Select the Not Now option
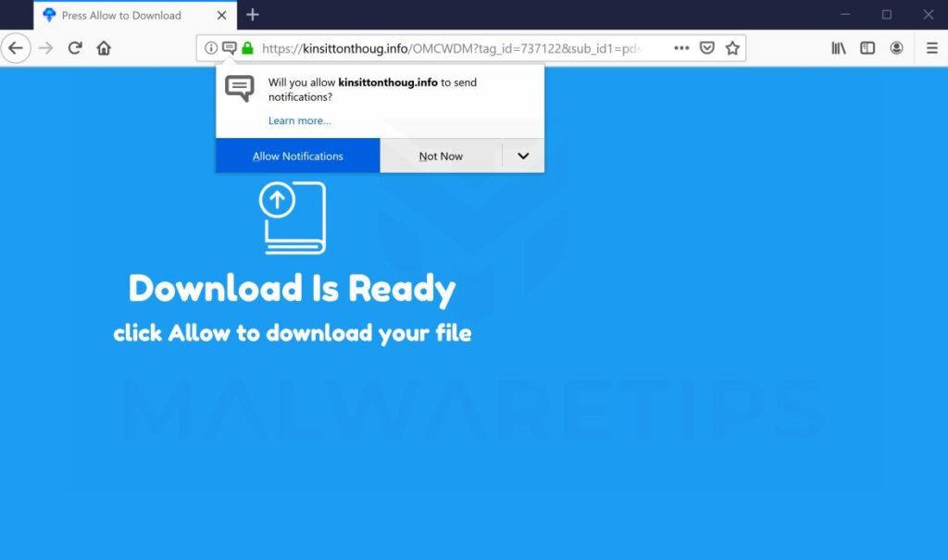Image resolution: width=948 pixels, height=560 pixels. (440, 155)
